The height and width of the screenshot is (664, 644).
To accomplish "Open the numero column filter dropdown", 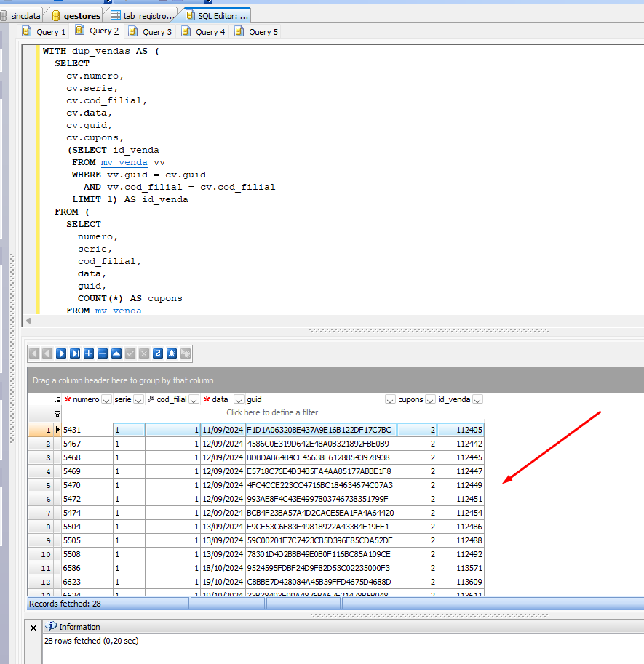I will 106,399.
